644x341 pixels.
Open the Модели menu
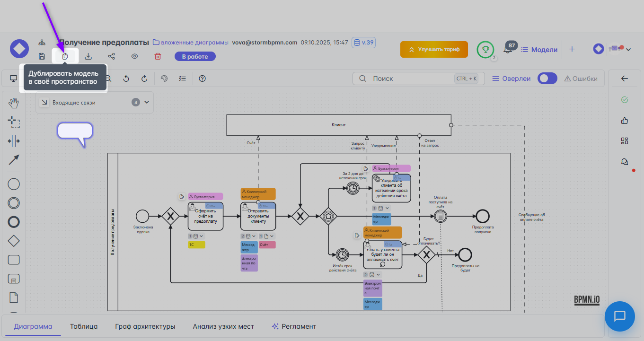tap(539, 50)
